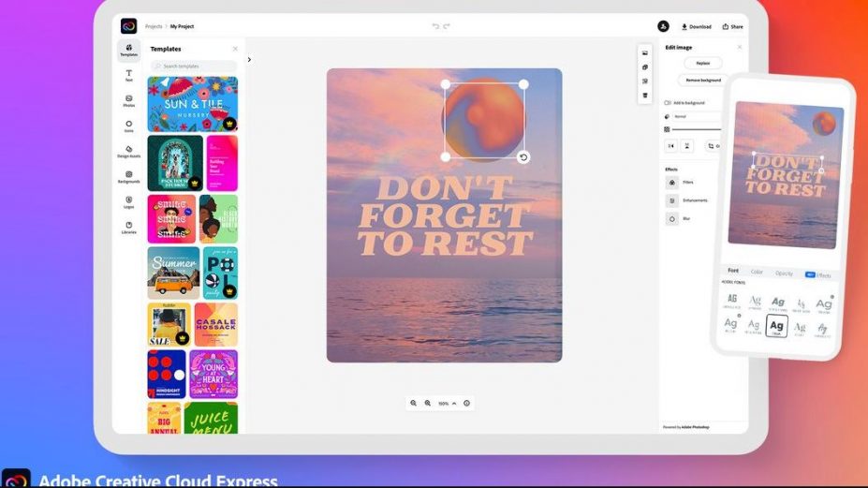Screen dimensions: 868x488
Task: Click the Filters effect icon
Action: [x=671, y=182]
